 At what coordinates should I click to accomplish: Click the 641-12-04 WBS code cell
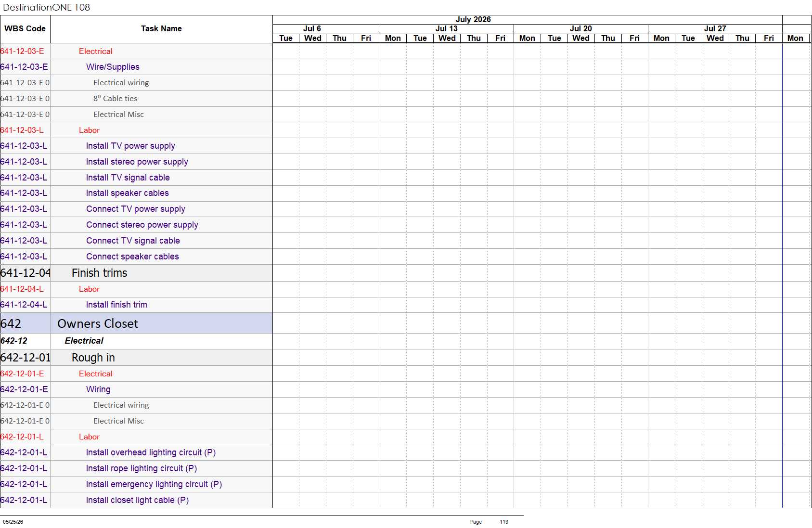pyautogui.click(x=25, y=273)
